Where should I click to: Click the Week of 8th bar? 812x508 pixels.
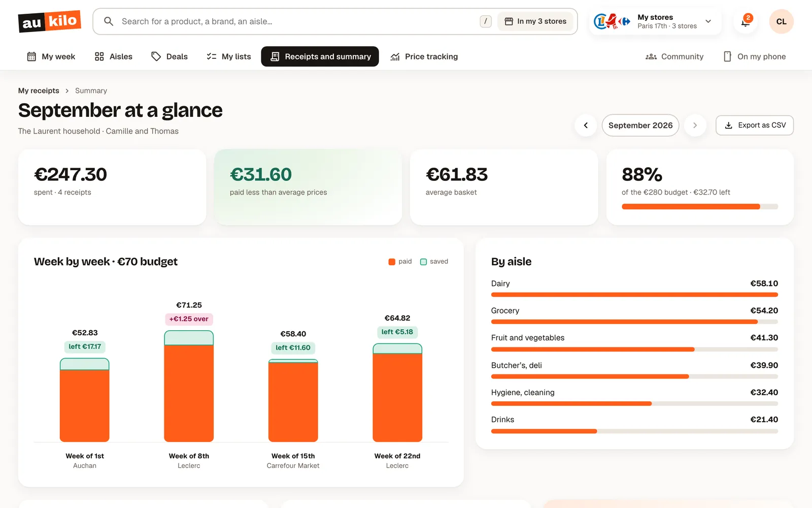tap(189, 386)
